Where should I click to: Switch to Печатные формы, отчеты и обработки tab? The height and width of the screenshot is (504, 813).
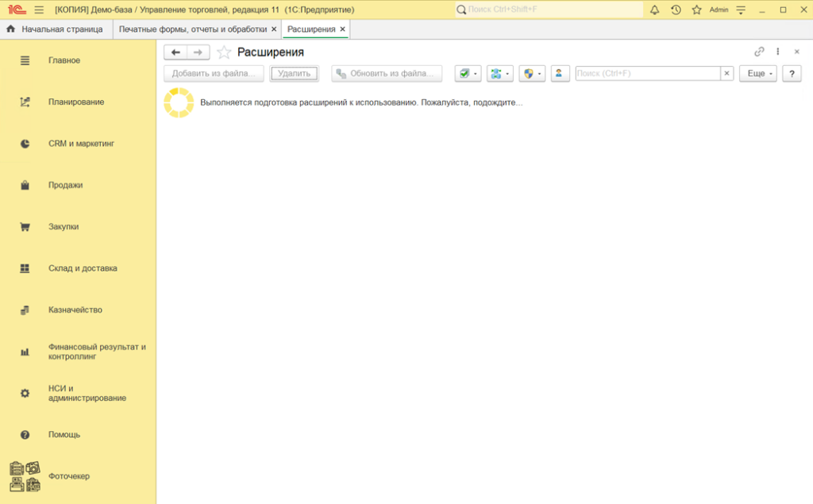coord(193,29)
